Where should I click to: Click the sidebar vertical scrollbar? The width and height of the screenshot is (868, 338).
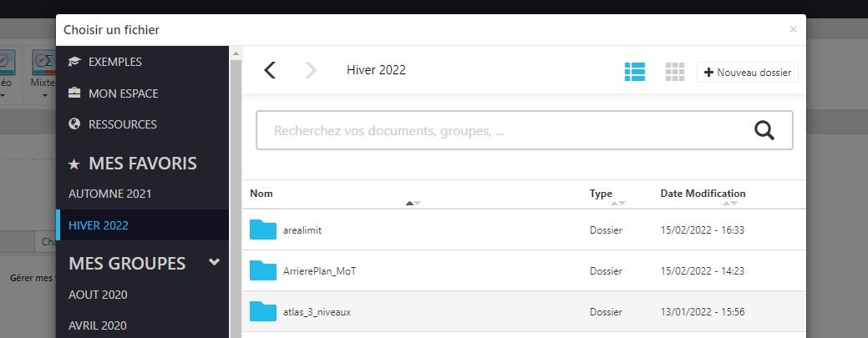(236, 194)
